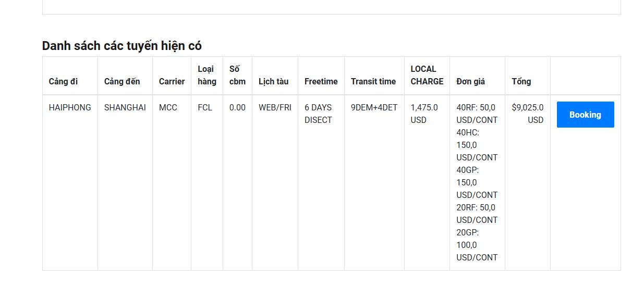644x288 pixels.
Task: Click the 'Cảng đi' column header
Action: (63, 81)
